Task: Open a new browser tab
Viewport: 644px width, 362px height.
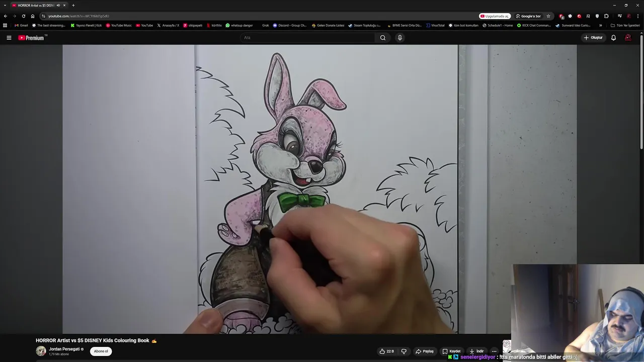Action: coord(73,5)
